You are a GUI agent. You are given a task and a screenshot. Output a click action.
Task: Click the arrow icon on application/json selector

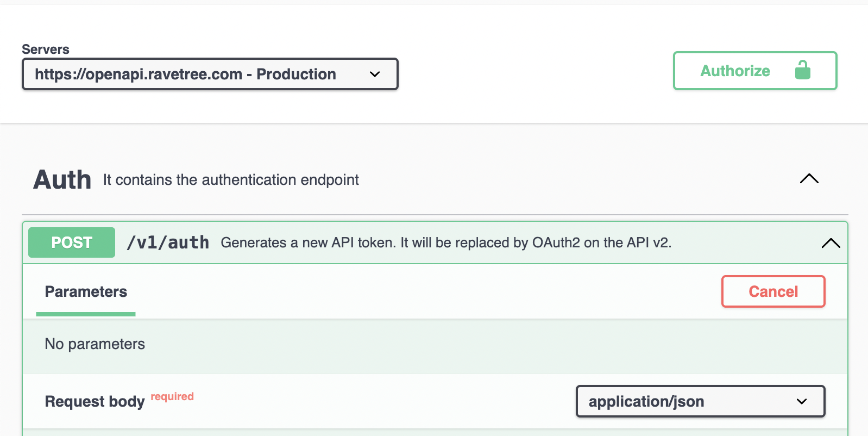click(x=802, y=402)
